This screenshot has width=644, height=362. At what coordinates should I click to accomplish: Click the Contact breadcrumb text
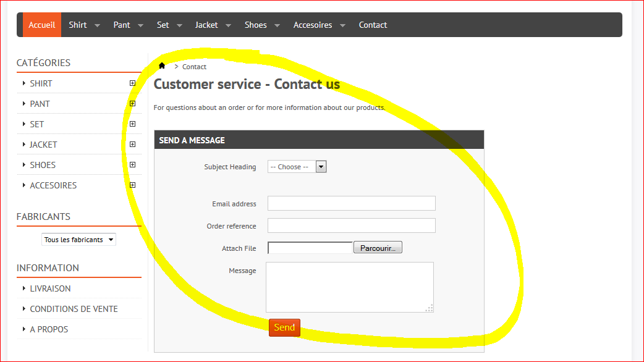click(x=194, y=67)
